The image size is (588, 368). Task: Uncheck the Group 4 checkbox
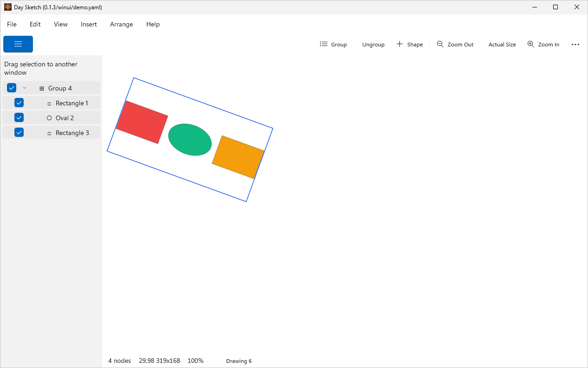pyautogui.click(x=12, y=88)
